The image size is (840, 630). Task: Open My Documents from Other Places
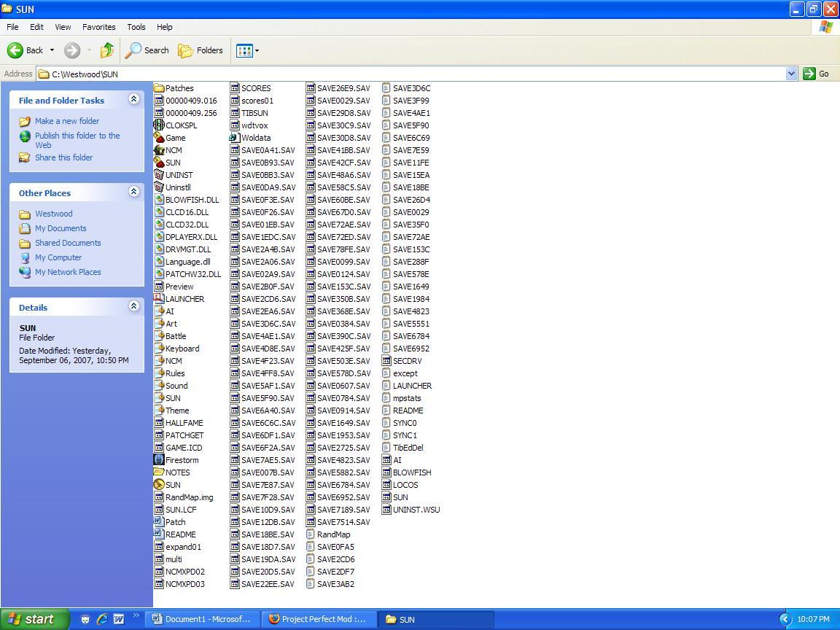(x=61, y=228)
